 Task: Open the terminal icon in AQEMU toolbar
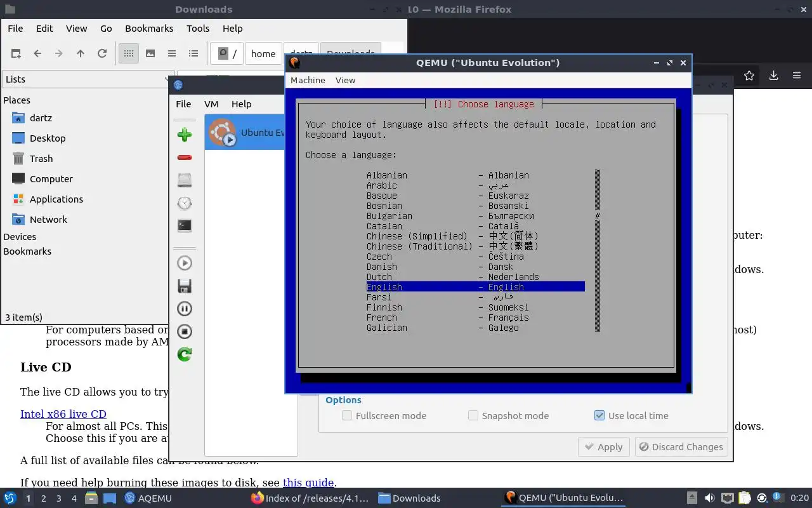pos(185,225)
